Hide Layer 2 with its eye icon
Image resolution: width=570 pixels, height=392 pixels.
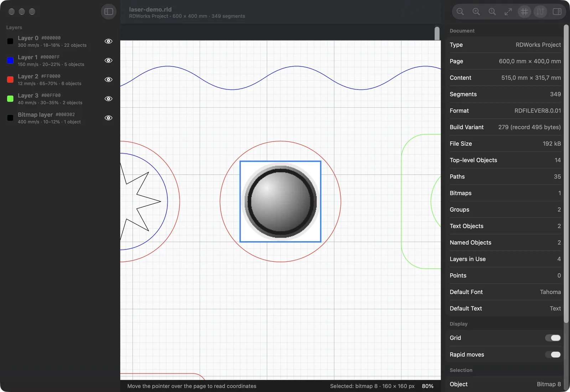pos(109,79)
